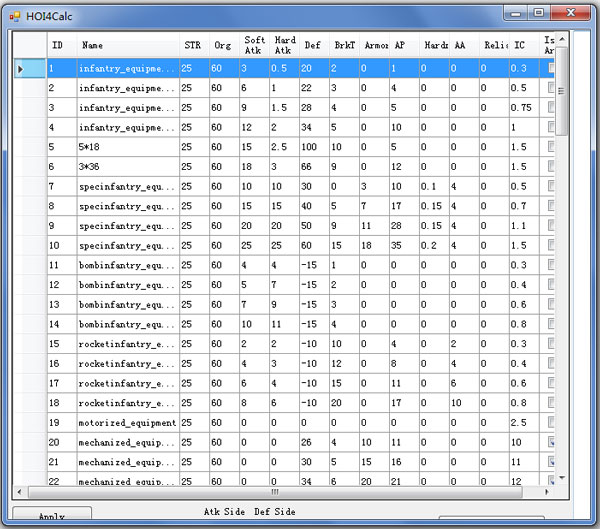Click the Def column header

pyautogui.click(x=312, y=45)
